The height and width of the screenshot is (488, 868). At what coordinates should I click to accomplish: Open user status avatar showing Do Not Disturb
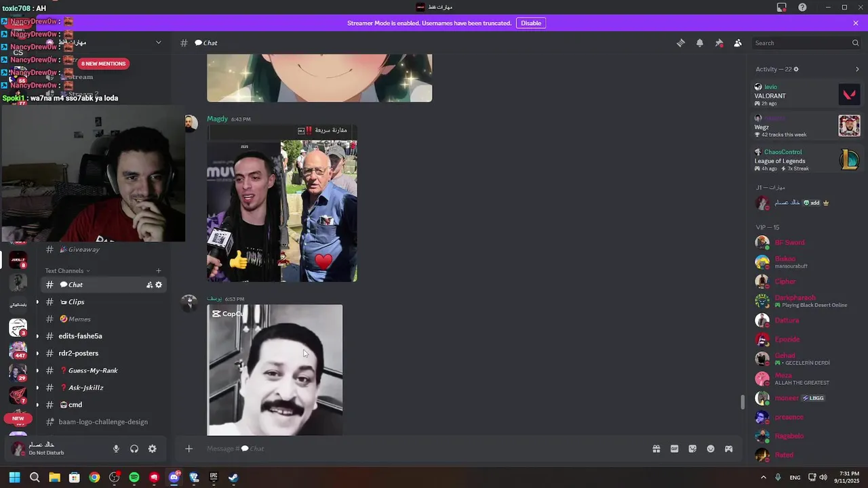point(18,449)
